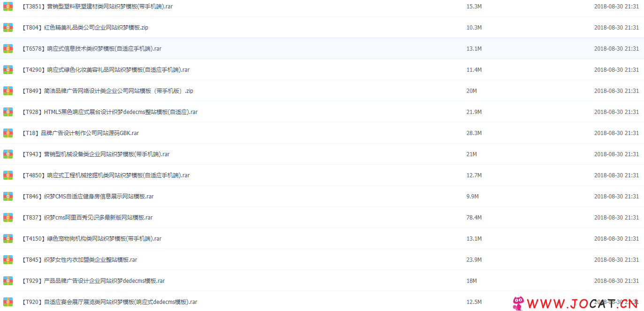Click the 10.3M size value
Image resolution: width=644 pixels, height=311 pixels.
coord(474,28)
